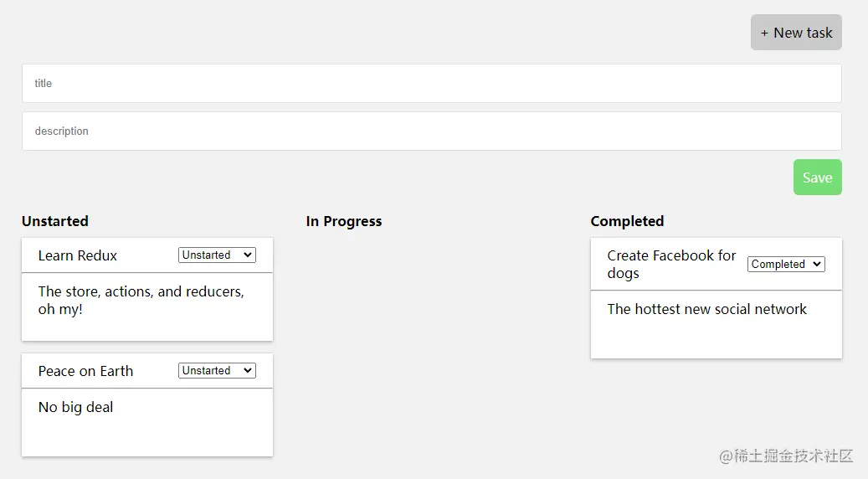This screenshot has width=868, height=479.
Task: Expand the Peace on Earth status dropdown
Action: (x=217, y=371)
